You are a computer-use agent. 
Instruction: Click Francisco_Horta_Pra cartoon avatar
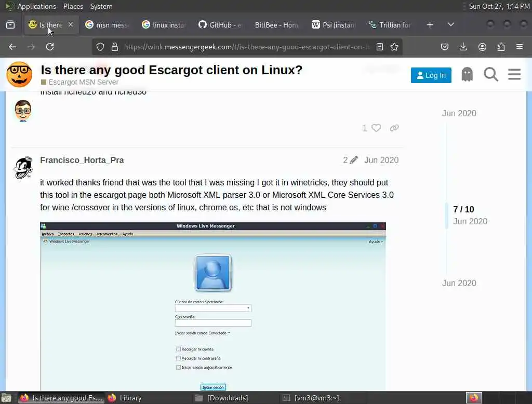[23, 168]
